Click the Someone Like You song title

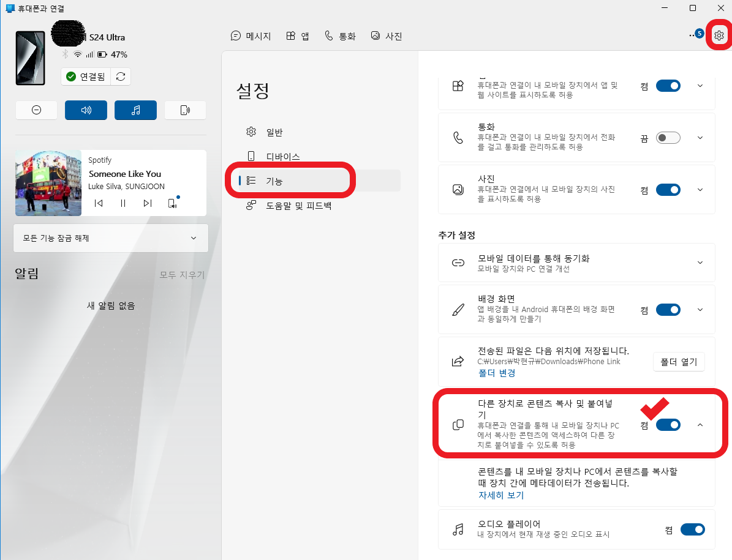[124, 174]
